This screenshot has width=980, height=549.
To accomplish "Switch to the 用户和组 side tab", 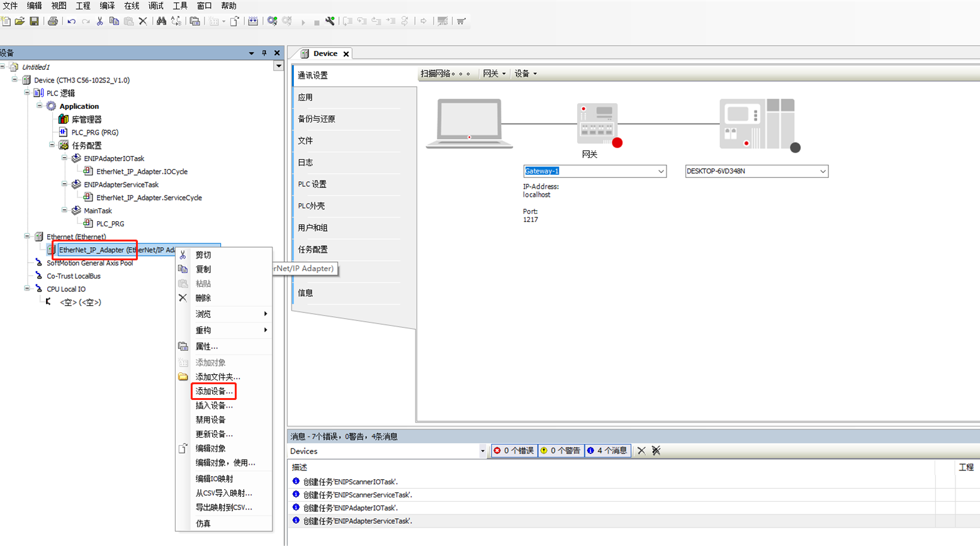I will [x=312, y=228].
